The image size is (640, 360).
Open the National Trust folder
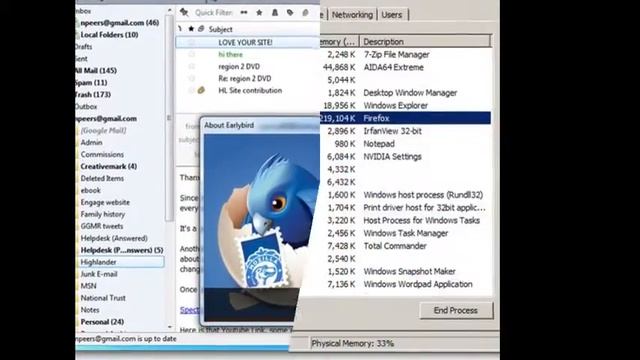103,298
